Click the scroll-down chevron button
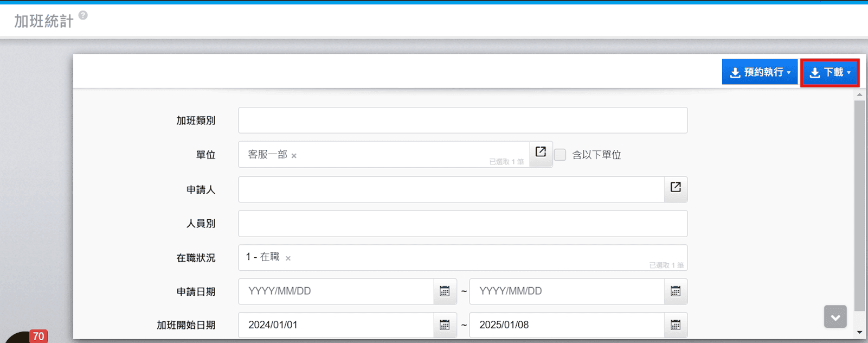 click(x=835, y=317)
